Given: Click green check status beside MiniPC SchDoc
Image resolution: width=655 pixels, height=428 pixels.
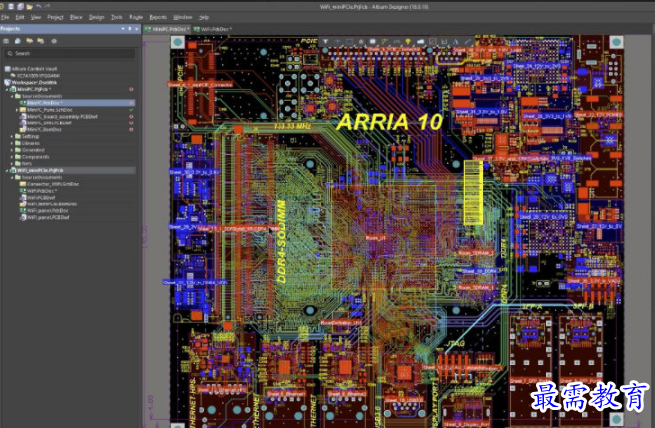Looking at the screenshot, I should coord(131,110).
